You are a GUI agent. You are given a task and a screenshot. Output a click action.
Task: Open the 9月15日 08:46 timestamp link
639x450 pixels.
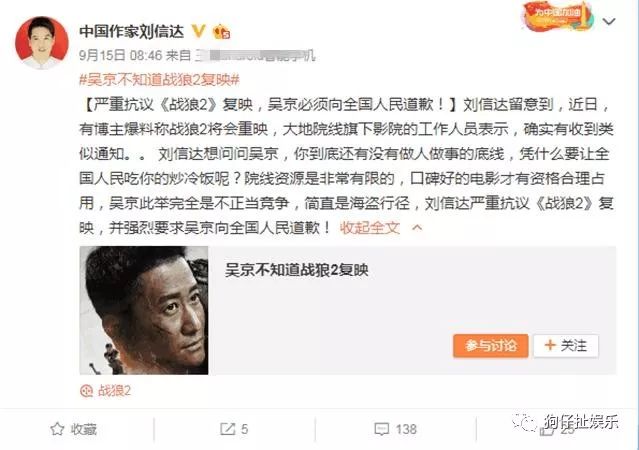coord(121,55)
